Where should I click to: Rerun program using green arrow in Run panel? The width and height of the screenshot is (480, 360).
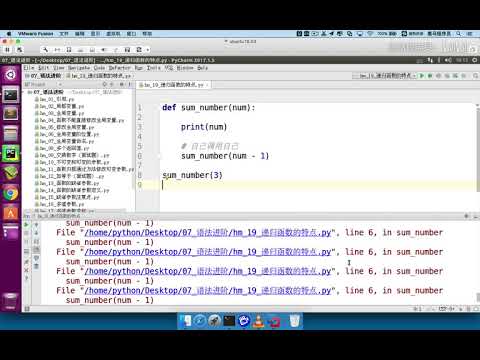26,225
